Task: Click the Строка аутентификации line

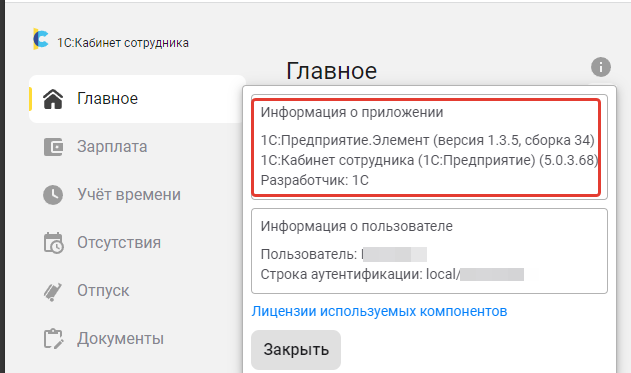Action: pyautogui.click(x=392, y=274)
